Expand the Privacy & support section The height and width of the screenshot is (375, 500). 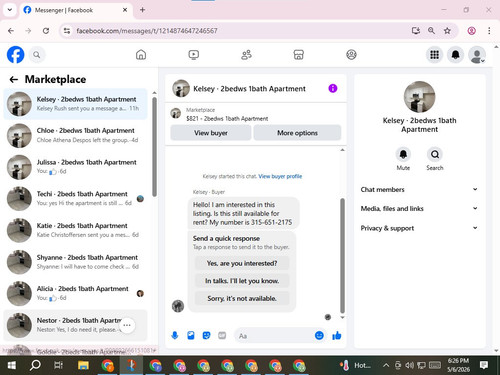(419, 228)
